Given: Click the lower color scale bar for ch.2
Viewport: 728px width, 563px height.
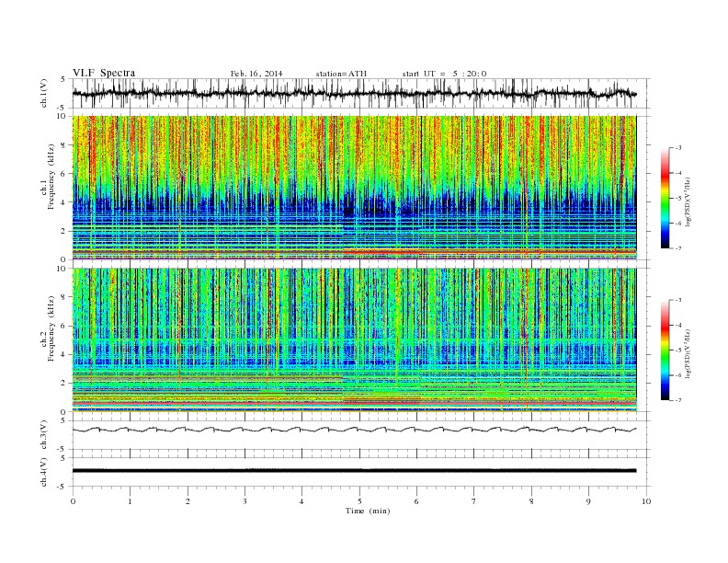Looking at the screenshot, I should [665, 350].
